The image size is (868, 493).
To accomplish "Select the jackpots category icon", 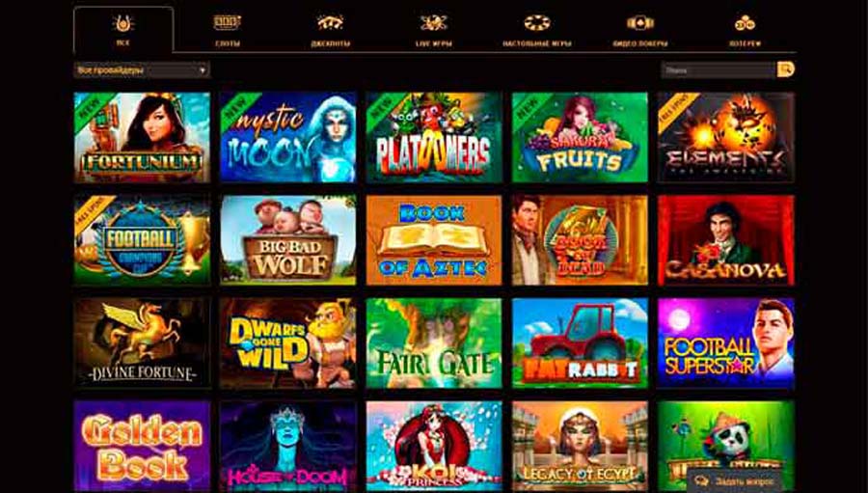I will 331,23.
